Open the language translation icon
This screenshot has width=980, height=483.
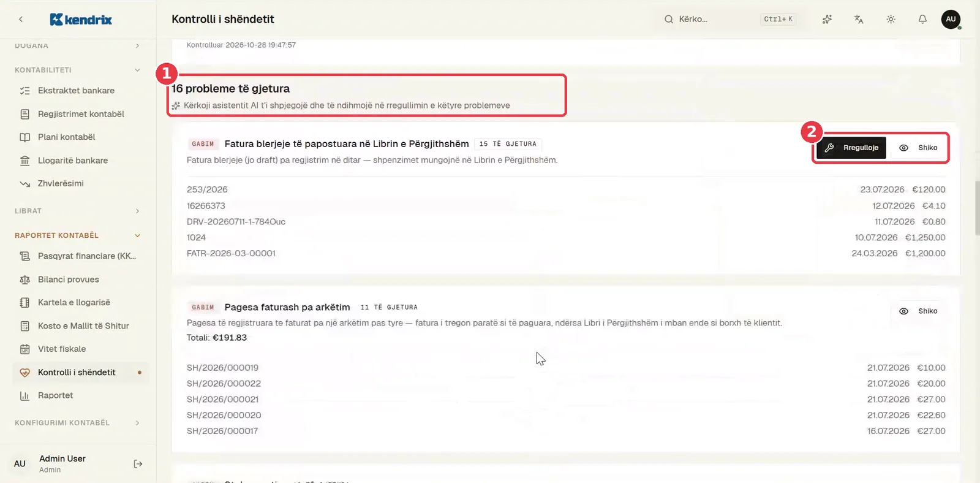[859, 19]
